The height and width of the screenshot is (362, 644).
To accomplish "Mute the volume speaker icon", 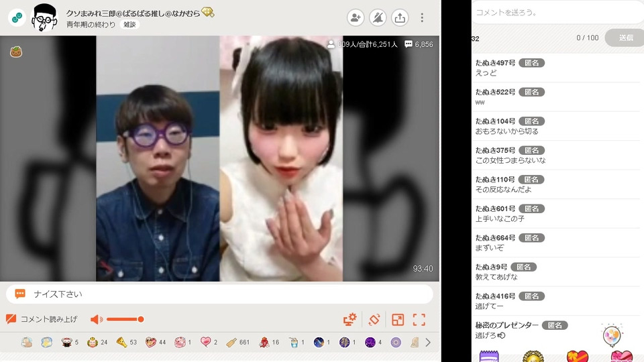I will 97,319.
